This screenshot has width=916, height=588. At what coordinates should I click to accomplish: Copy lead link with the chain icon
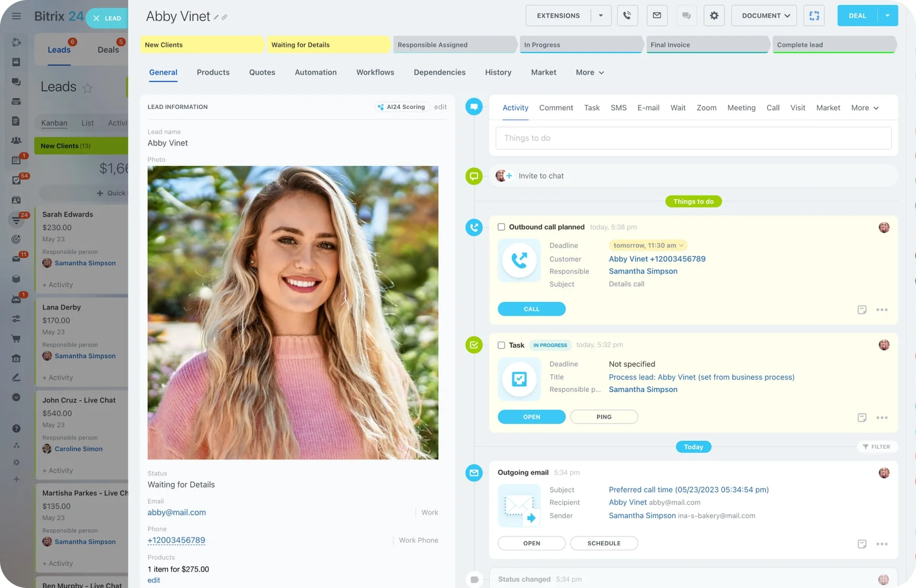point(224,17)
